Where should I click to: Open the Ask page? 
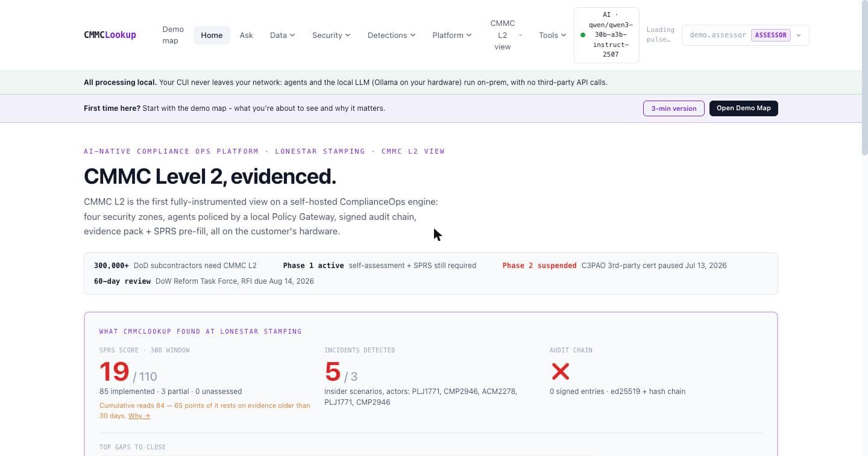coord(246,35)
